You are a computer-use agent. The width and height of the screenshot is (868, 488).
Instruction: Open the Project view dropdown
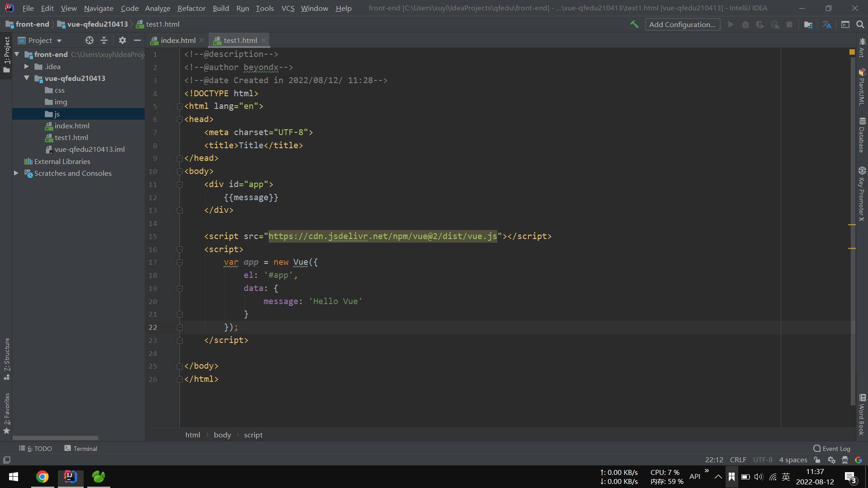tap(40, 40)
